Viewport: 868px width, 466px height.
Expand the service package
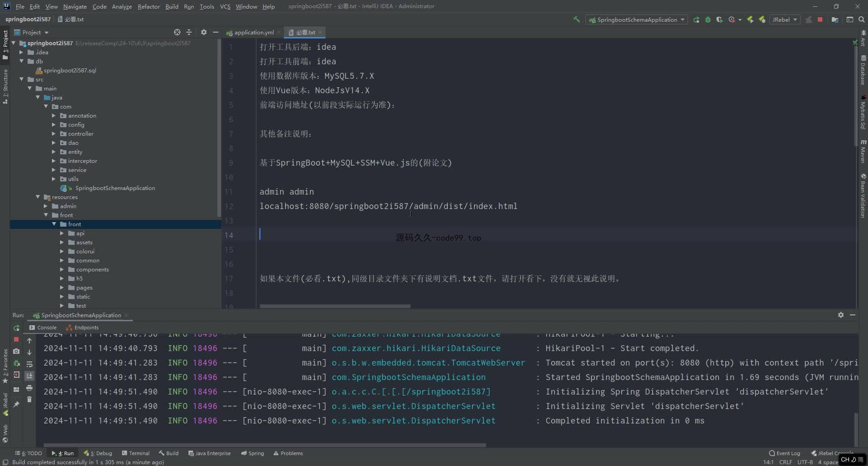point(54,170)
